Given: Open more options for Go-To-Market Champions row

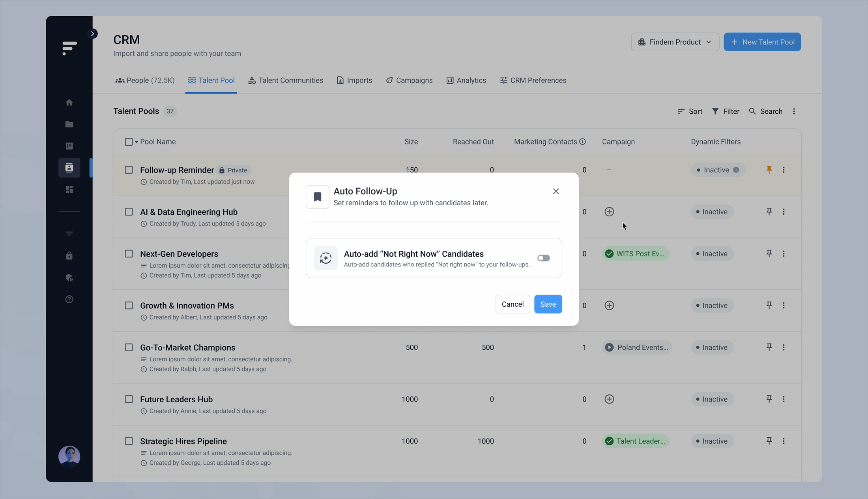Looking at the screenshot, I should pyautogui.click(x=784, y=347).
